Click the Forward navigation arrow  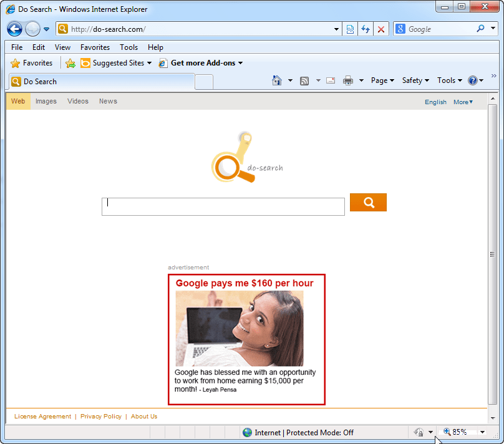(x=32, y=29)
